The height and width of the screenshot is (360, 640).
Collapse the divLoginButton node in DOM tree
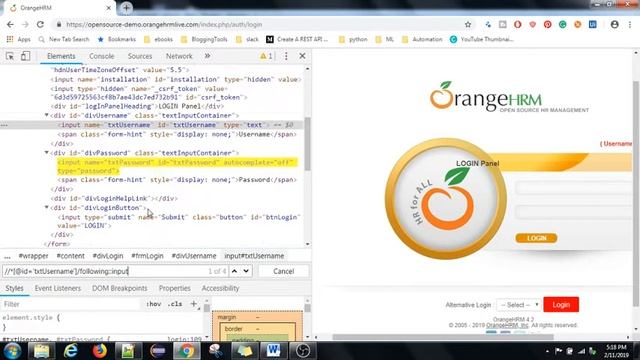pos(47,207)
